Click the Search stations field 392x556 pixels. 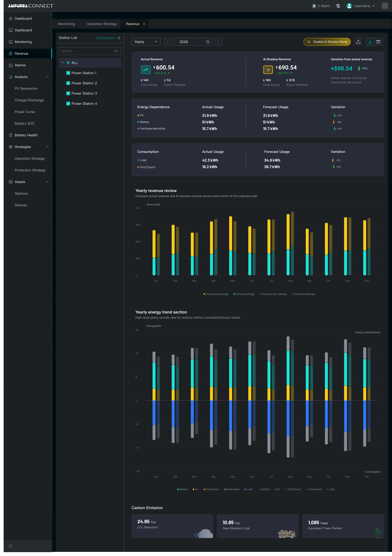90,51
